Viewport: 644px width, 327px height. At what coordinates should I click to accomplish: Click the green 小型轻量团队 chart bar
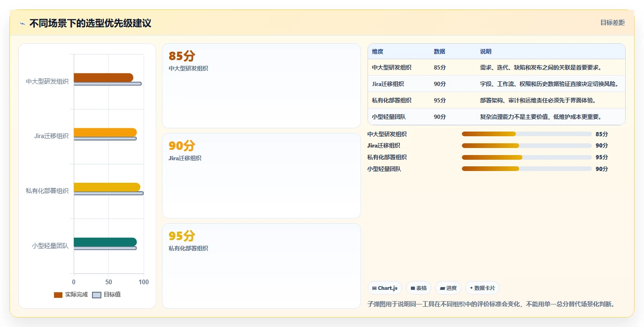point(105,242)
